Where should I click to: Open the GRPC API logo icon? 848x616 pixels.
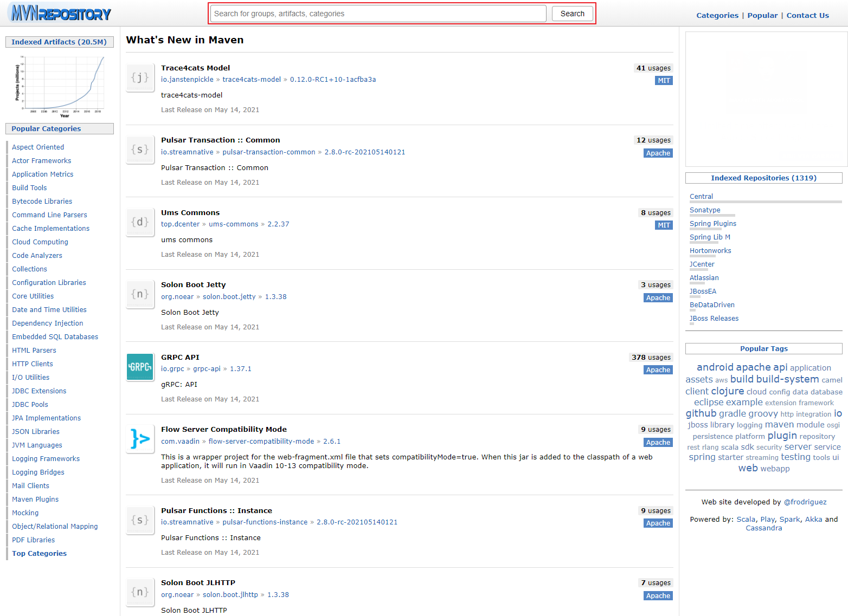click(x=140, y=367)
